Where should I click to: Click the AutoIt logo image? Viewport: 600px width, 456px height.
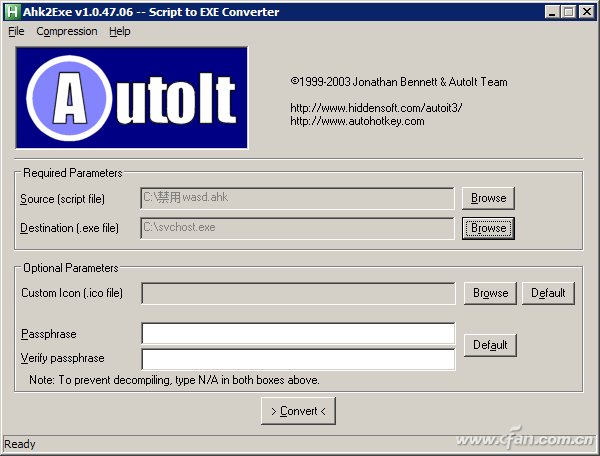132,98
